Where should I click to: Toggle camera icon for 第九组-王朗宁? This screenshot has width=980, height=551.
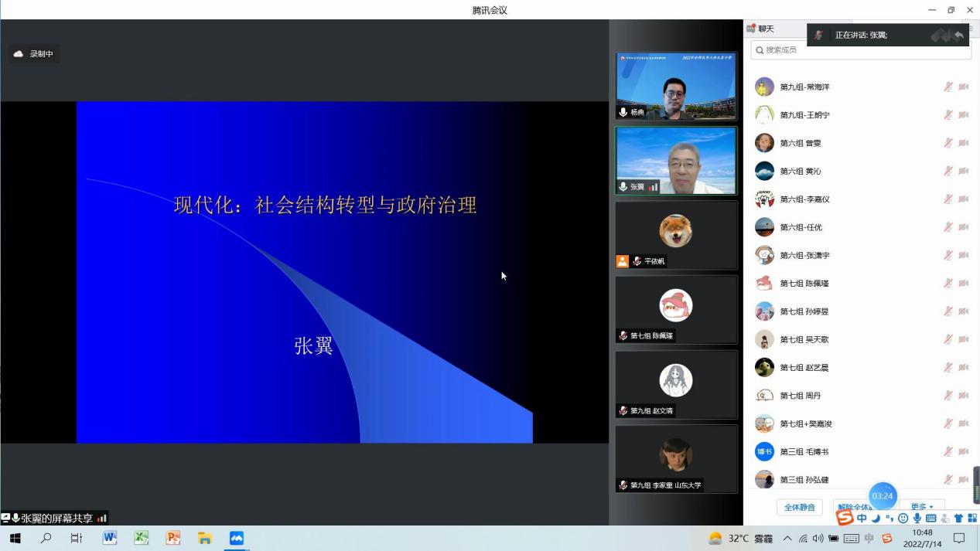click(x=964, y=115)
